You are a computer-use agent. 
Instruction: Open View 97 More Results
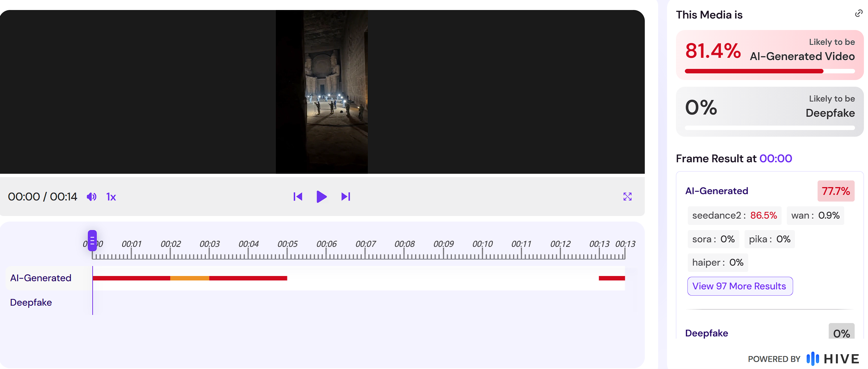(740, 286)
